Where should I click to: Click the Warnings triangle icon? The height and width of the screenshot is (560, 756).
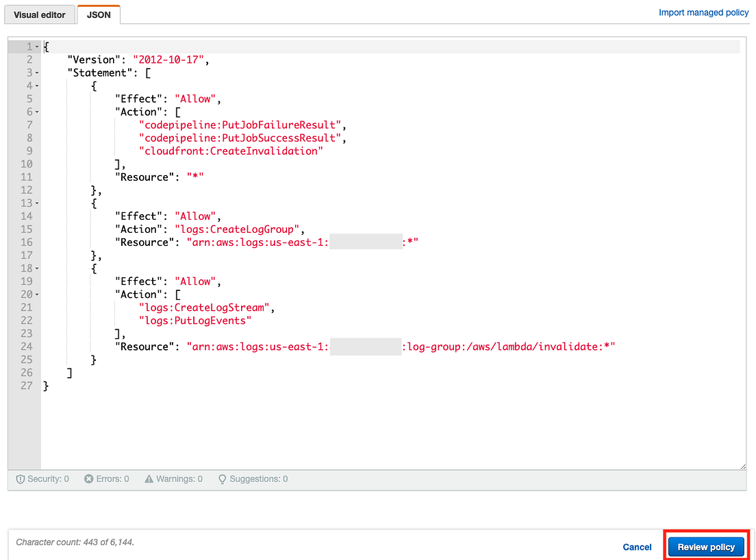coord(149,479)
